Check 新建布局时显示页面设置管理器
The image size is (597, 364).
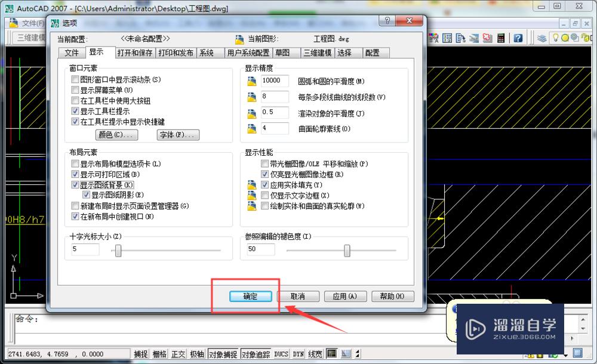pos(75,206)
